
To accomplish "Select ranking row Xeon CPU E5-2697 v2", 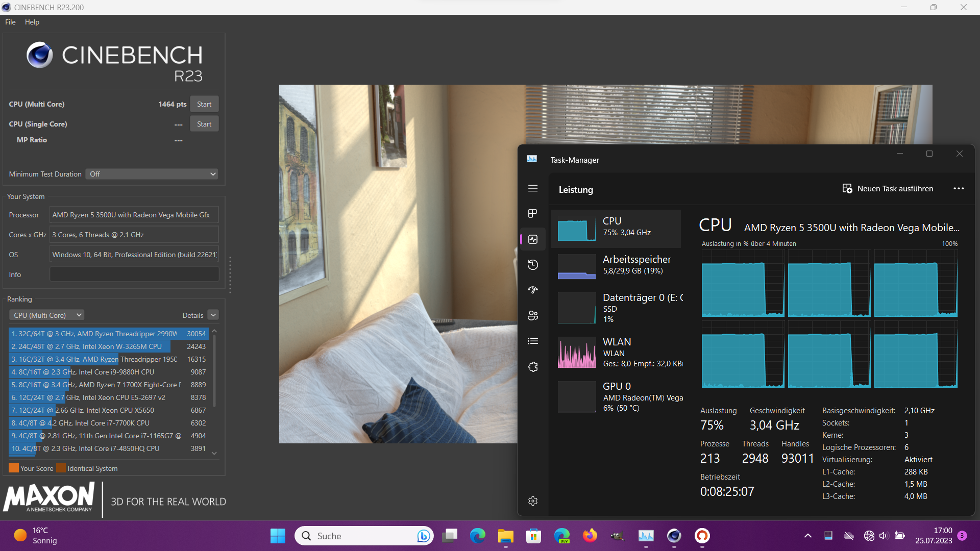I will pyautogui.click(x=109, y=397).
